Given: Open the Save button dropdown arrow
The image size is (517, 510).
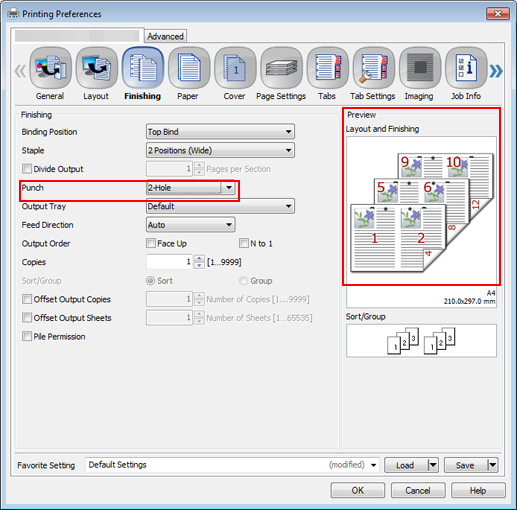Looking at the screenshot, I should [493, 465].
